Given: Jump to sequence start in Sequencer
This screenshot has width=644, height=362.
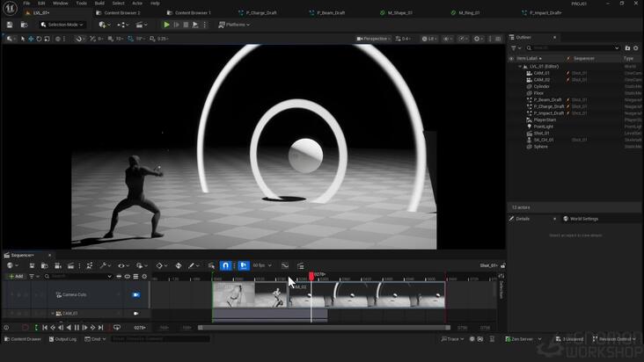Looking at the screenshot, I should point(45,328).
